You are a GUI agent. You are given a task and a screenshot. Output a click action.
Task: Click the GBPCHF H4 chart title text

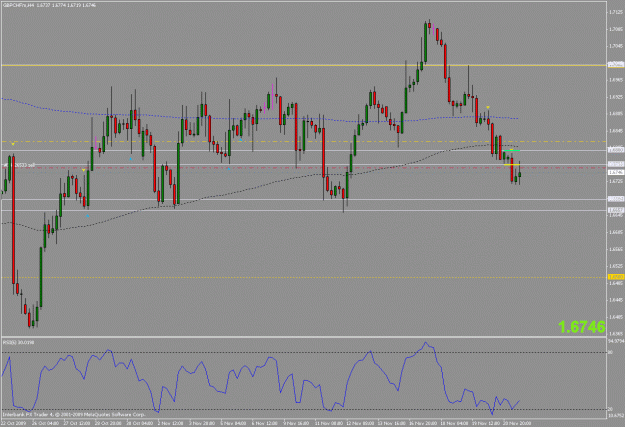[49, 5]
